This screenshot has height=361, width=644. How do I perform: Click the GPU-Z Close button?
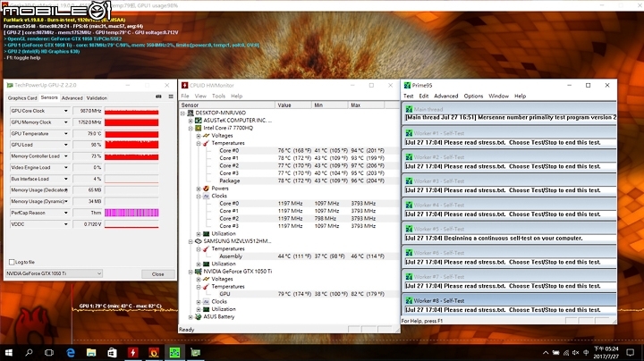157,274
